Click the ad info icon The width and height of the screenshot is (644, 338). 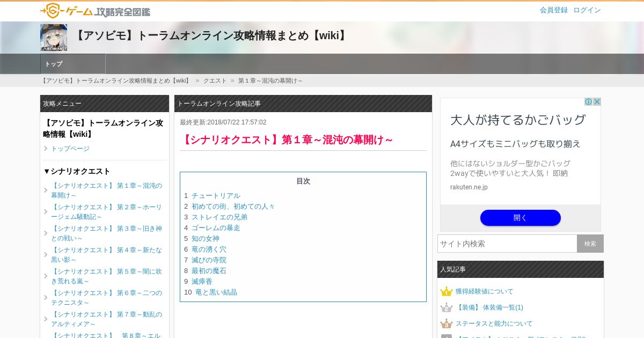tap(588, 102)
